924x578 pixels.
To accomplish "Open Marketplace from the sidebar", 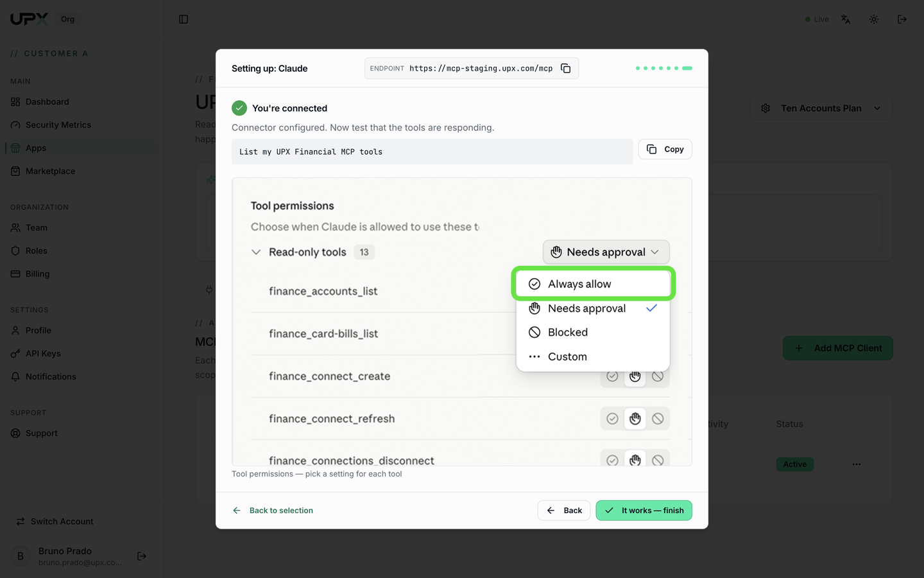I will [81, 171].
